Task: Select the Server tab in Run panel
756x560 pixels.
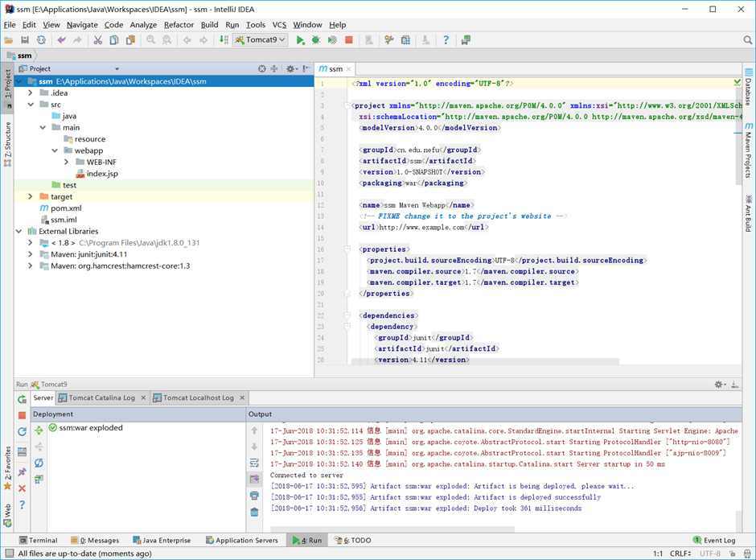Action: 43,398
